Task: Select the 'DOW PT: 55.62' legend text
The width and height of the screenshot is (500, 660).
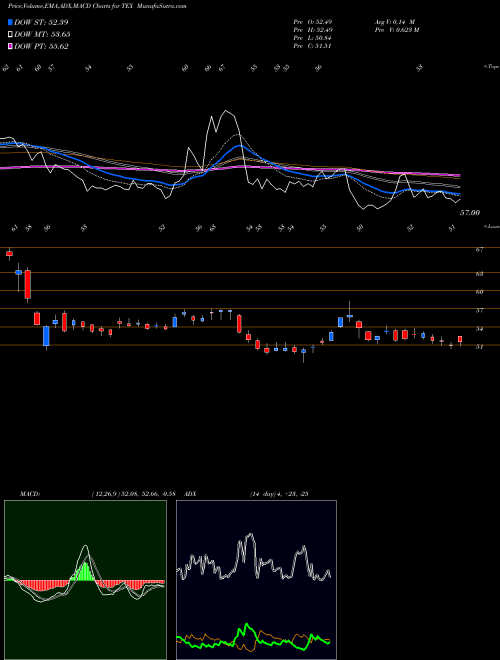Action: pos(41,46)
